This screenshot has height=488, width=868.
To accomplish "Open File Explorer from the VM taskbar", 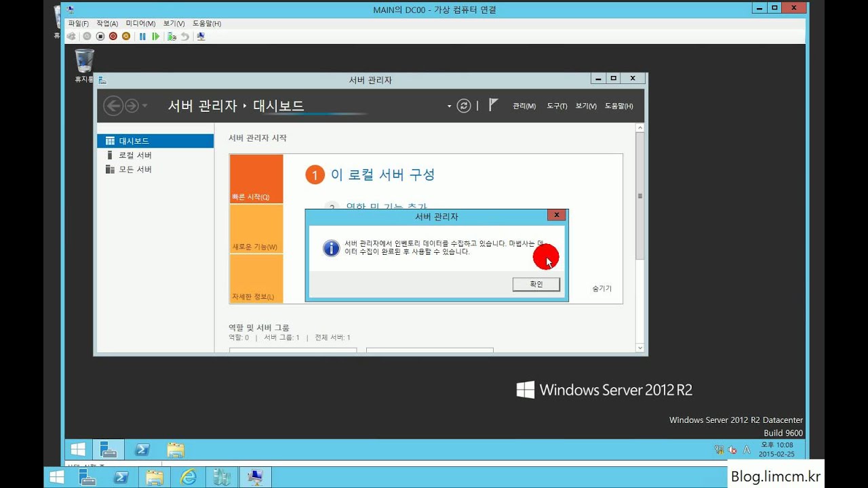I will pyautogui.click(x=176, y=449).
